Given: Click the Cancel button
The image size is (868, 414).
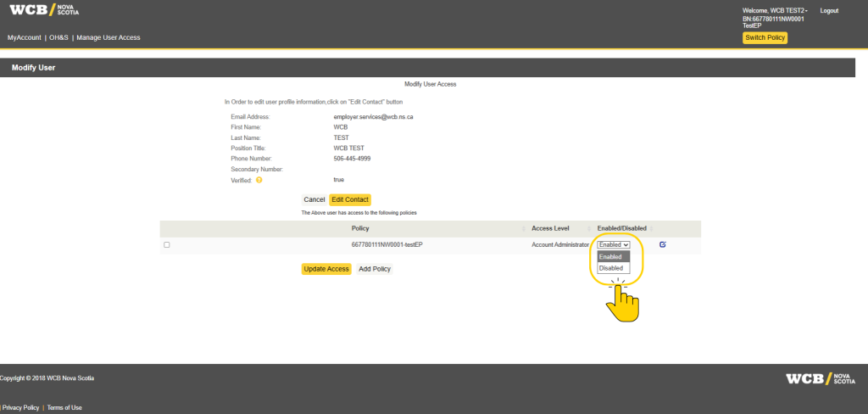Looking at the screenshot, I should point(314,199).
